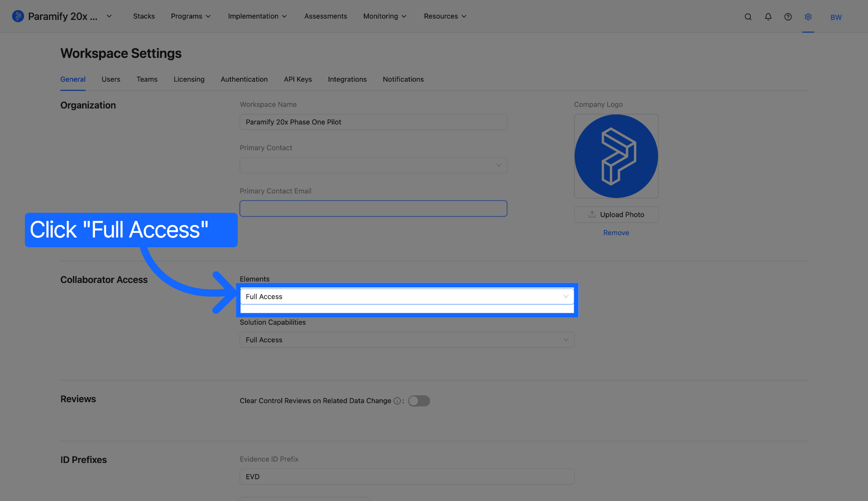This screenshot has height=501, width=868.
Task: Click the Remove logo link
Action: tap(616, 233)
